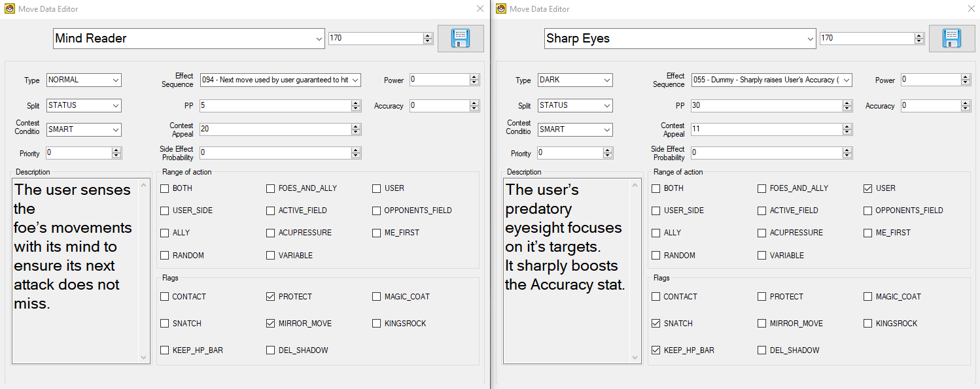This screenshot has height=389, width=980.
Task: Enable CONTACT flag for Mind Reader
Action: pos(165,297)
